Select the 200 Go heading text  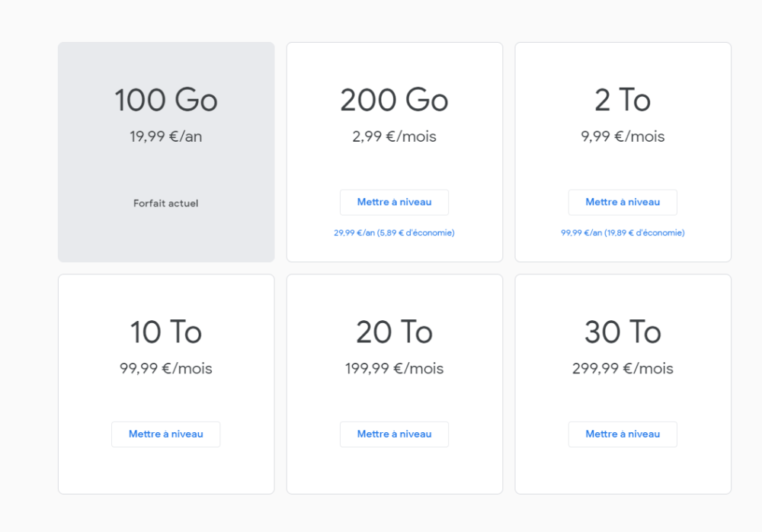[x=394, y=100]
